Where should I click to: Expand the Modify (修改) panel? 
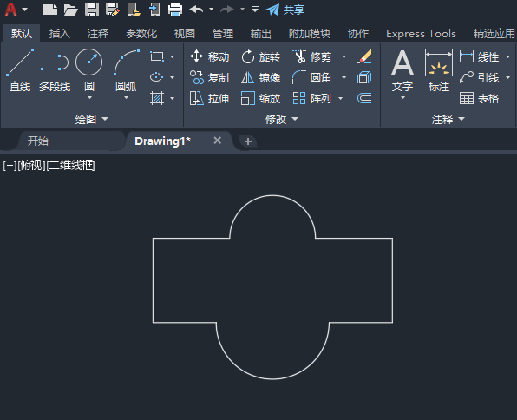click(282, 119)
